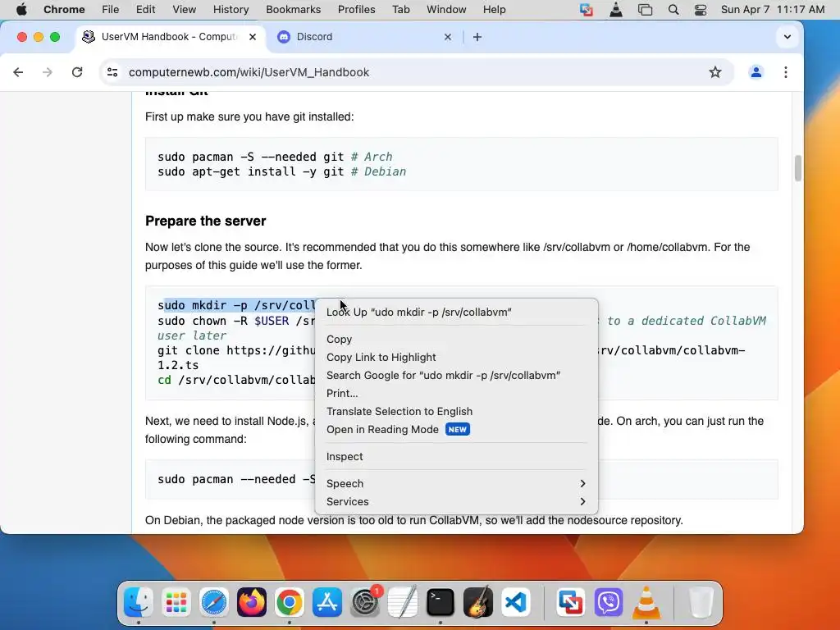Choose Print... in the context menu
Image resolution: width=840 pixels, height=630 pixels.
[x=456, y=393]
